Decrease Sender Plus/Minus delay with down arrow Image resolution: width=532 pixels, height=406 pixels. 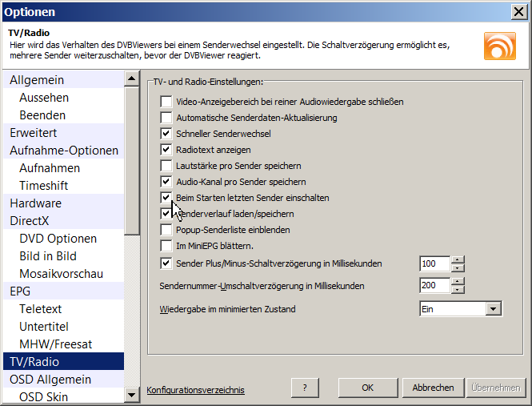pos(458,267)
